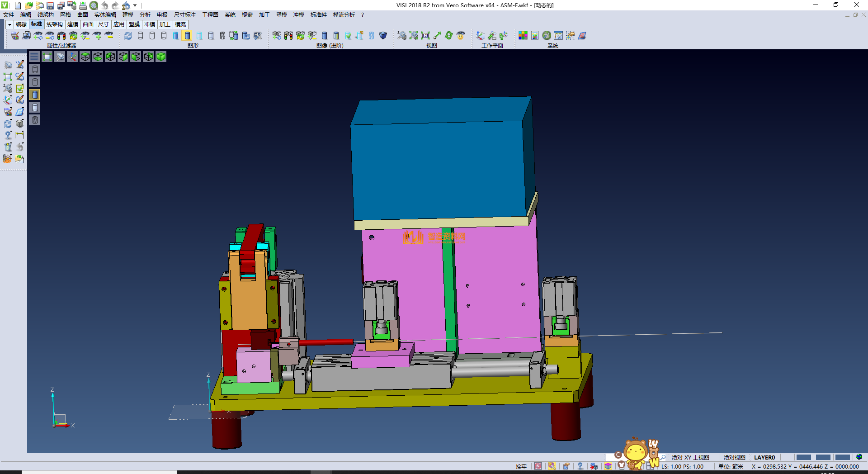Open quick access toolbar customize dropdown
This screenshot has height=474, width=868.
(x=135, y=5)
